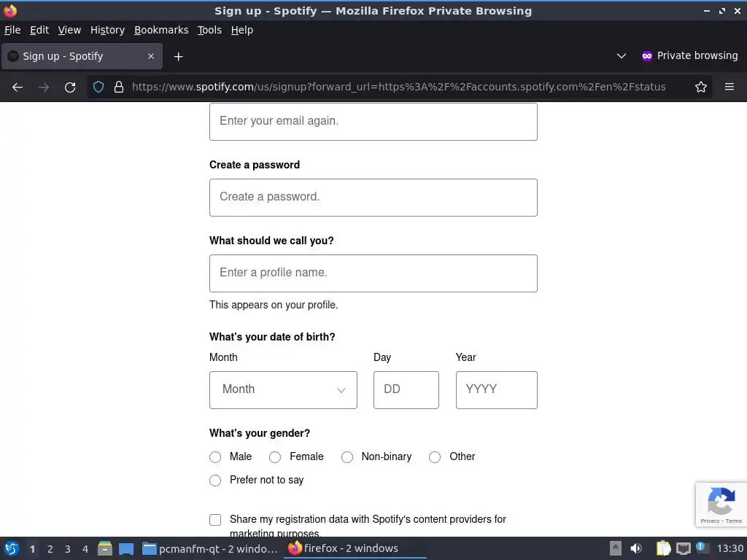Click the reCAPTCHA badge logo
Viewport: 747px width, 560px height.
click(x=721, y=500)
